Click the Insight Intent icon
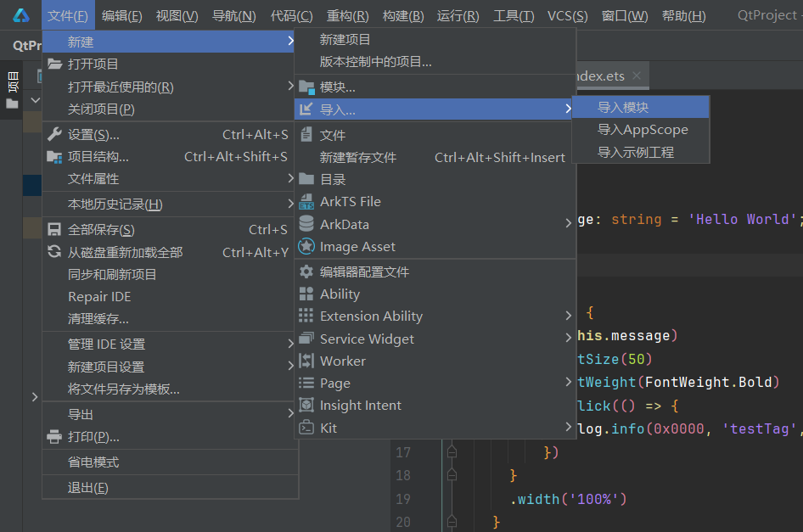This screenshot has width=803, height=532. coord(306,406)
